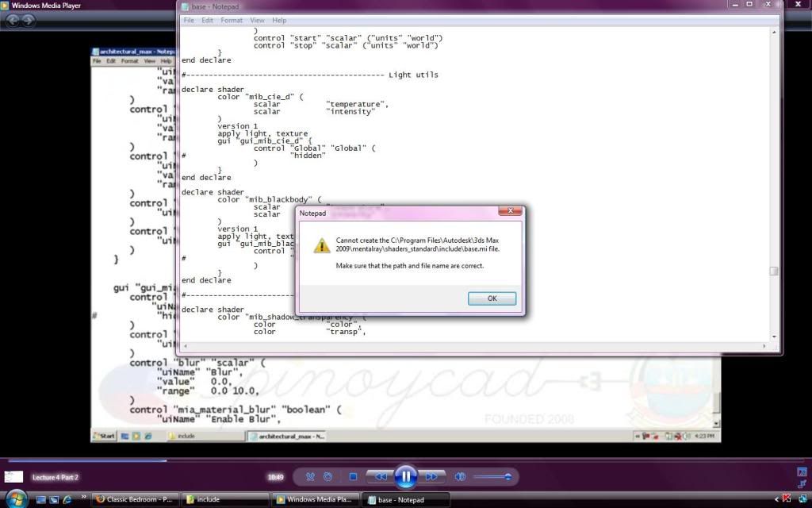Open the Windows Start orb

pos(16,498)
